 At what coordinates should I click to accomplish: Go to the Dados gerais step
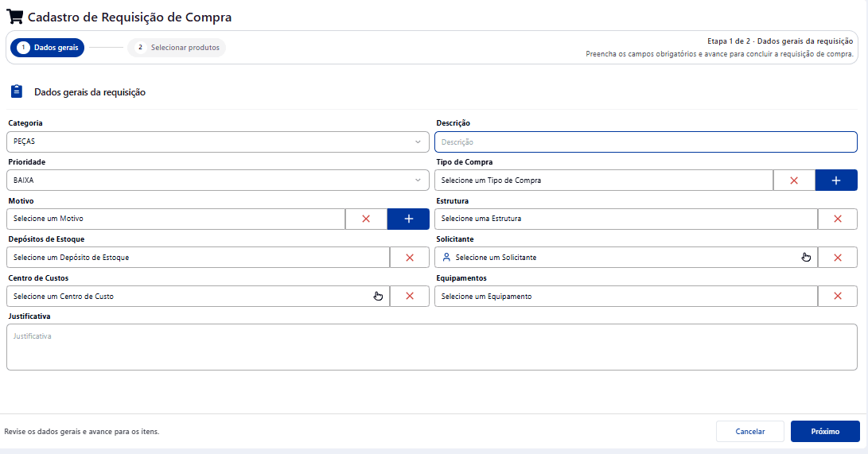48,48
